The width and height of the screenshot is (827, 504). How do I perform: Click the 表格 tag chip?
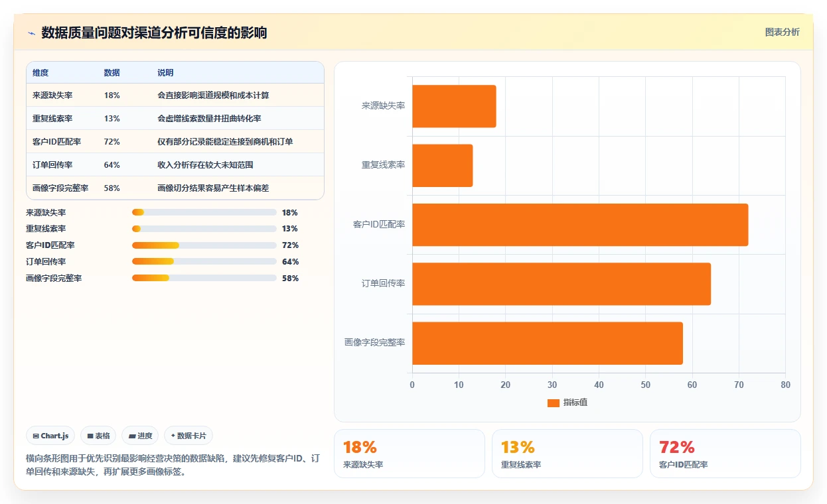(98, 436)
